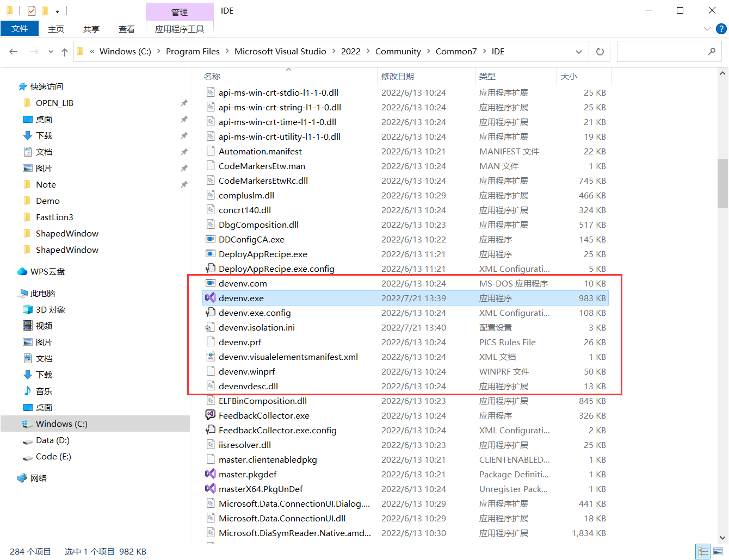Switch to large icons view layout
729x560 pixels.
tap(718, 551)
